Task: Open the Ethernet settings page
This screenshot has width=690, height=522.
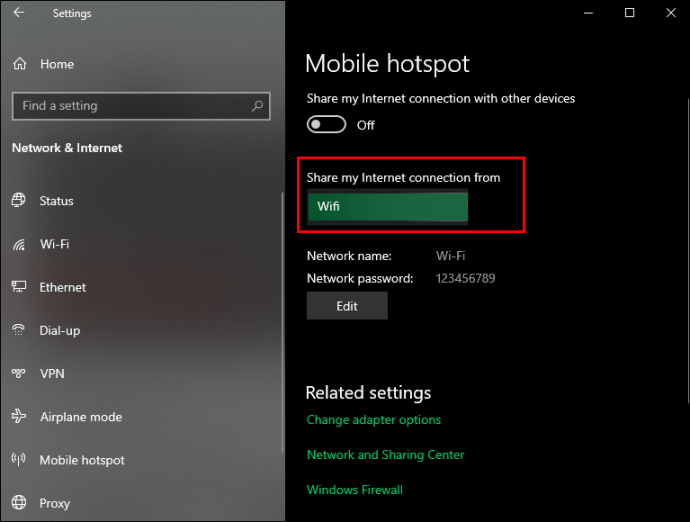Action: coord(62,287)
